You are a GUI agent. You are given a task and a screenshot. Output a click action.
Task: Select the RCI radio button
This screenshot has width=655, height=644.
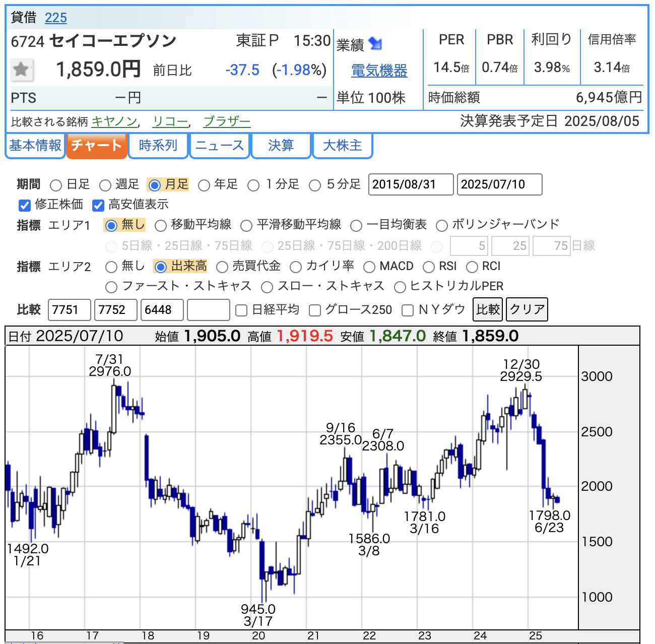(472, 267)
